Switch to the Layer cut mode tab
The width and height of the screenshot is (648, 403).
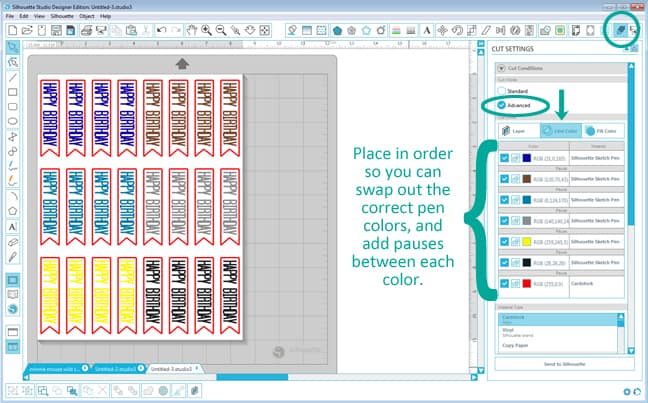[x=519, y=131]
